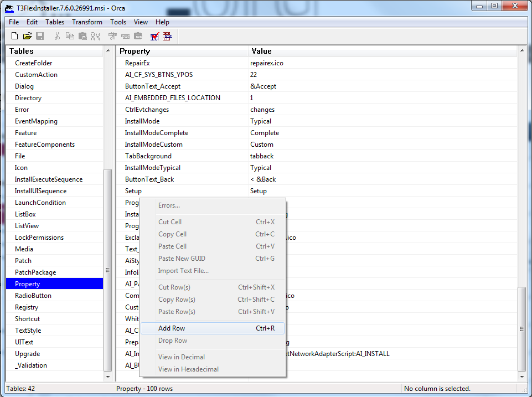
Task: Click the InstallModeComplete property cell
Action: 157,133
